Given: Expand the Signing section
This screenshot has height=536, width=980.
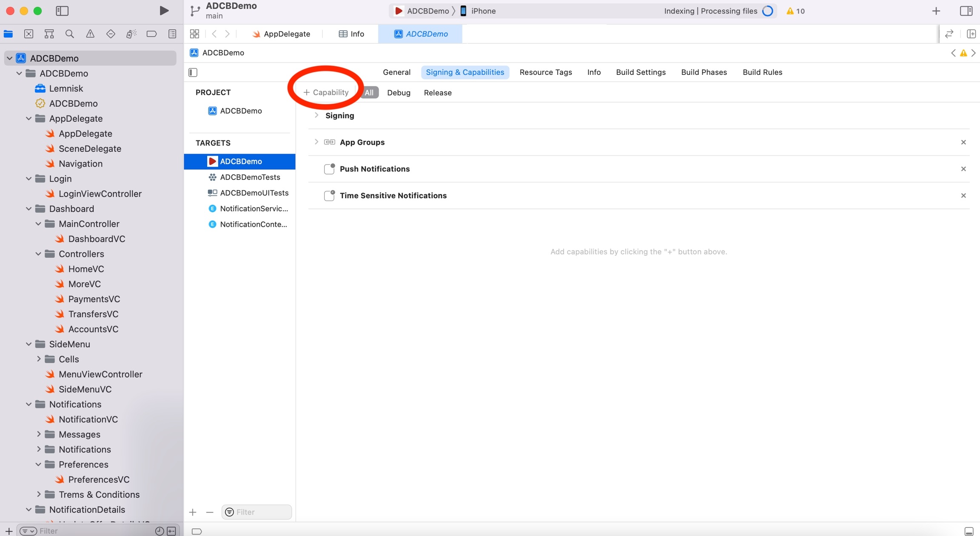Looking at the screenshot, I should coord(316,115).
